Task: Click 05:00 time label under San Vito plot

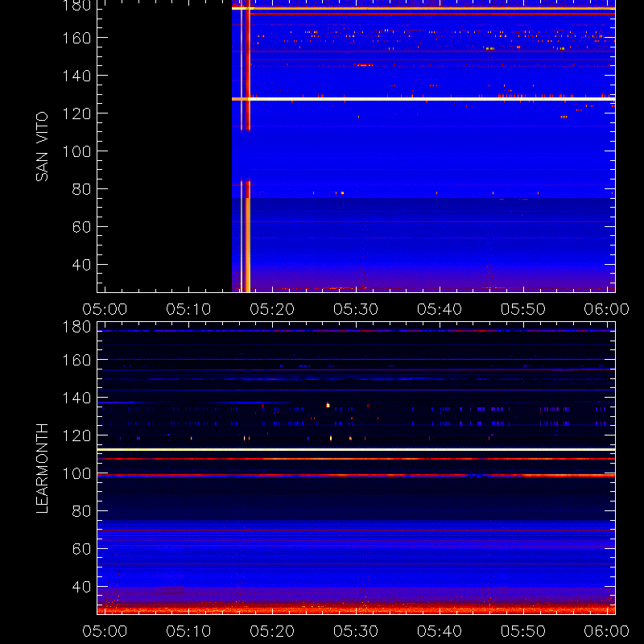Action: (105, 309)
